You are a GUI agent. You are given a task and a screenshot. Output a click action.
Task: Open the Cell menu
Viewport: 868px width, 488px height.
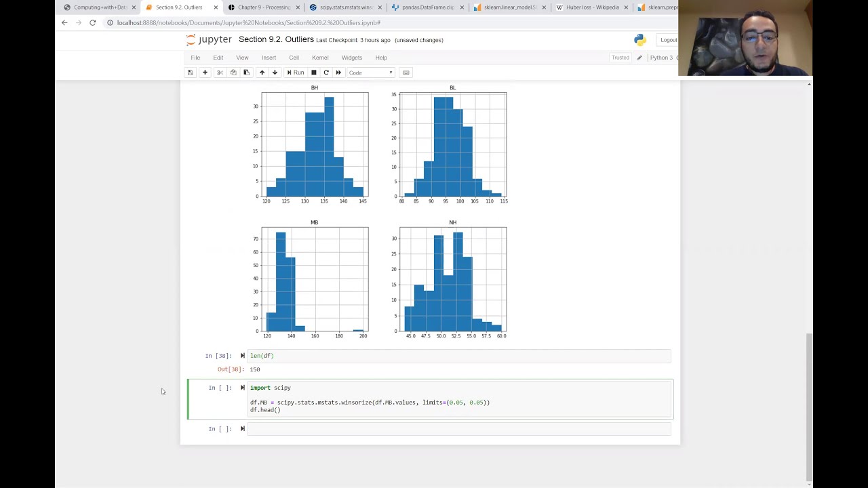pos(294,58)
